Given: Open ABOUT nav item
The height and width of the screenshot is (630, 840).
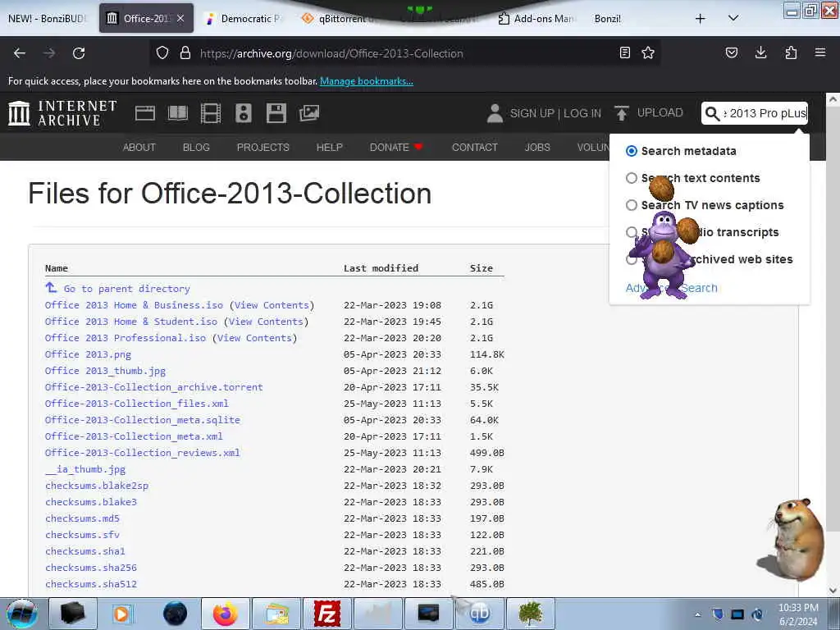Looking at the screenshot, I should [x=139, y=148].
